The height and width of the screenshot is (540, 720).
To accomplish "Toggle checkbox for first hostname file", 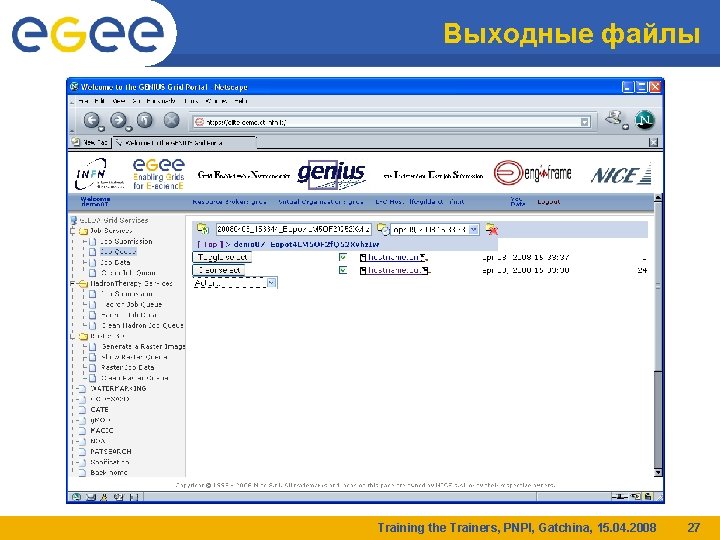I will click(x=343, y=257).
